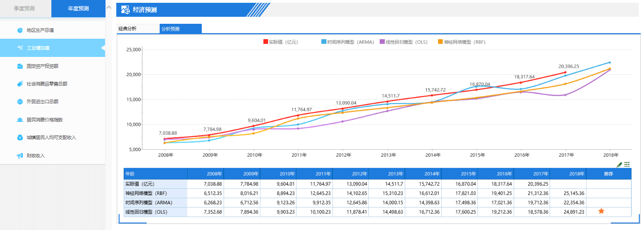Viewport: 644px width, 230px height.
Task: Click the 城镇居民人均可支配收入 money bag icon
Action: click(x=20, y=138)
